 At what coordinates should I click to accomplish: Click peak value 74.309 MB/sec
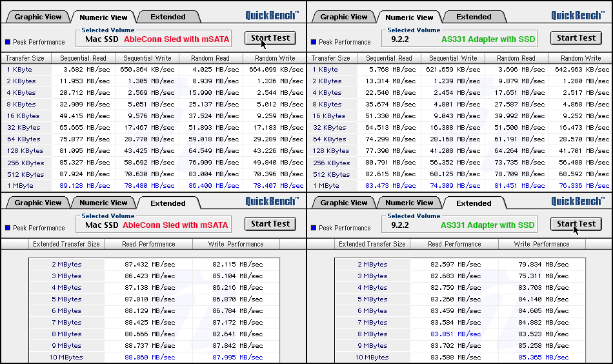click(455, 186)
